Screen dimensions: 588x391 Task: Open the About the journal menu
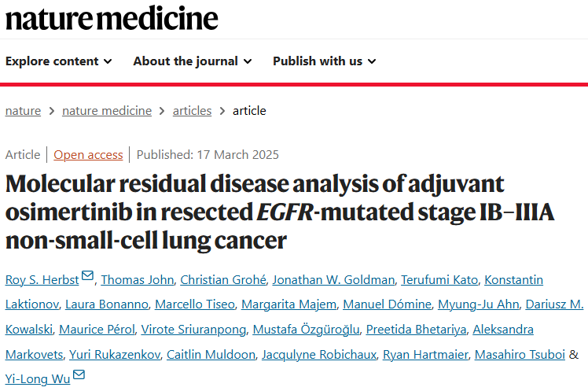click(193, 61)
